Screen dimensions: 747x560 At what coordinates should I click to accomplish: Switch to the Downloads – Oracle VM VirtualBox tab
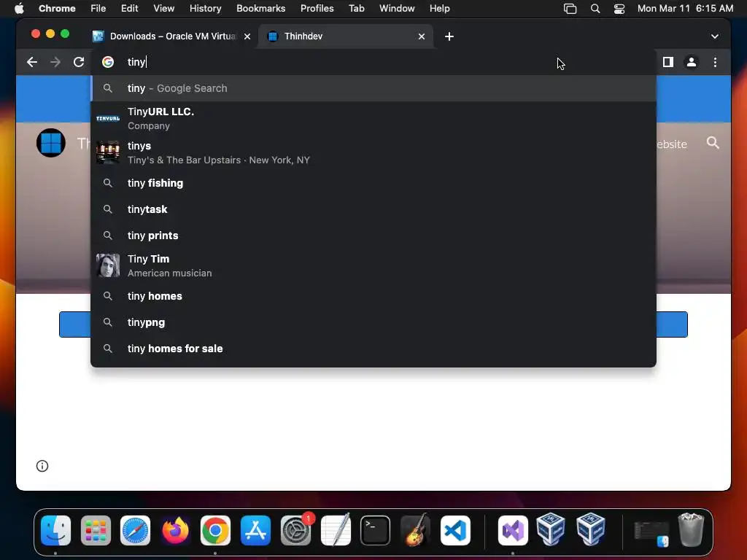(x=171, y=36)
